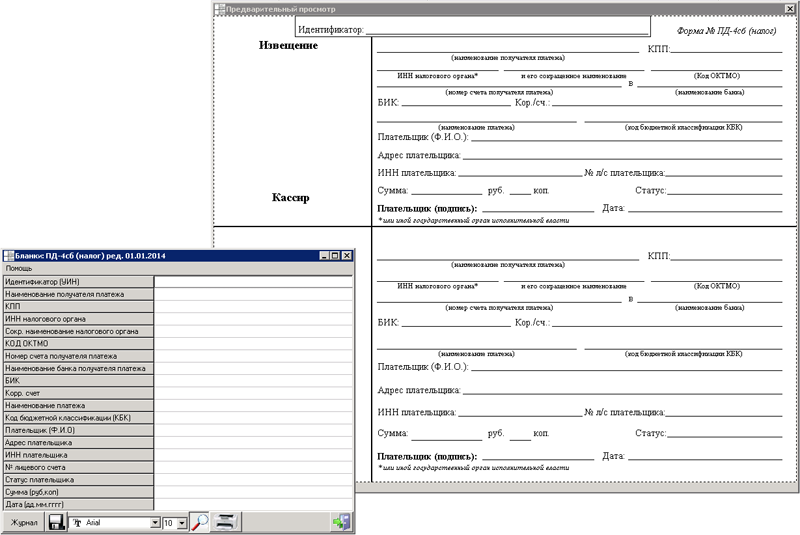
Task: Click the Статус плательщика value field
Action: [x=253, y=480]
